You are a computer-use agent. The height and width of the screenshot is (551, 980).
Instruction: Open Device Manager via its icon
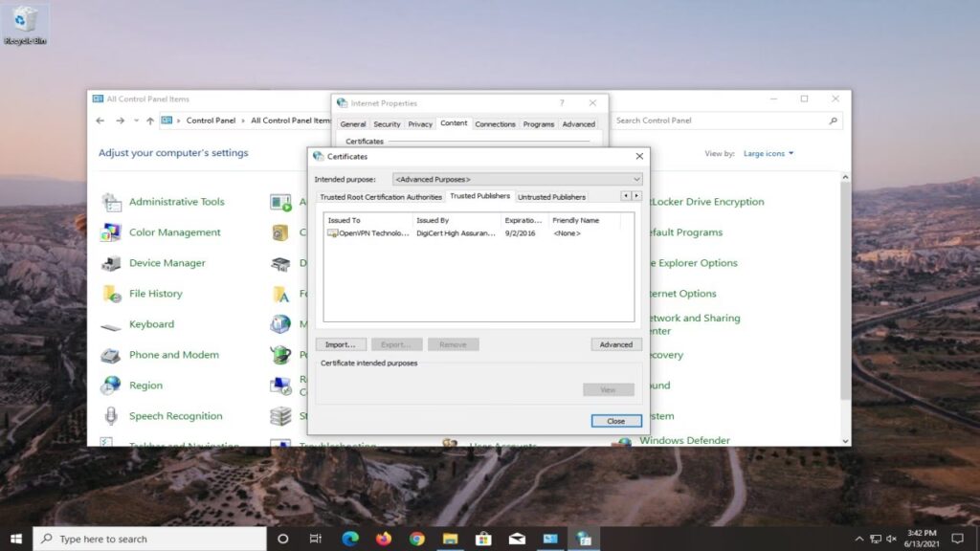point(112,263)
